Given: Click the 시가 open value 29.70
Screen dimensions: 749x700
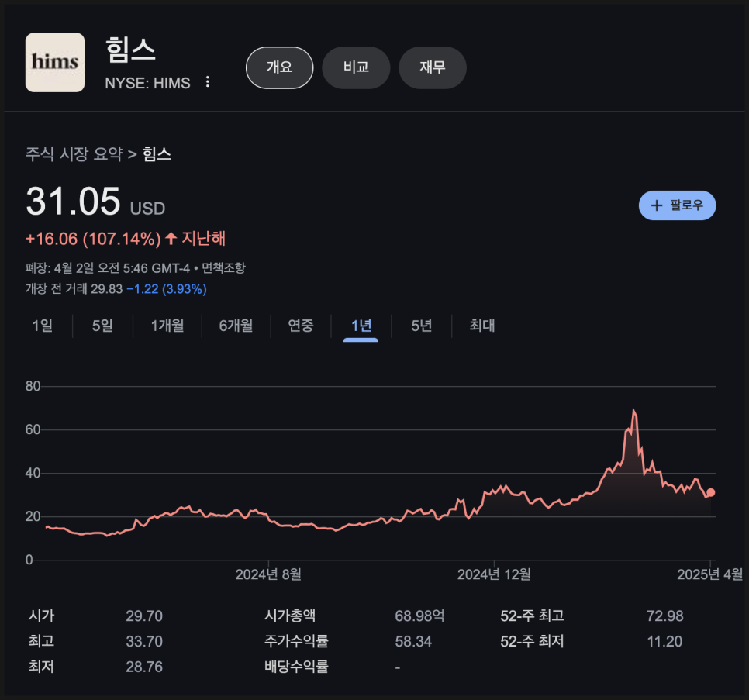Looking at the screenshot, I should pos(144,616).
